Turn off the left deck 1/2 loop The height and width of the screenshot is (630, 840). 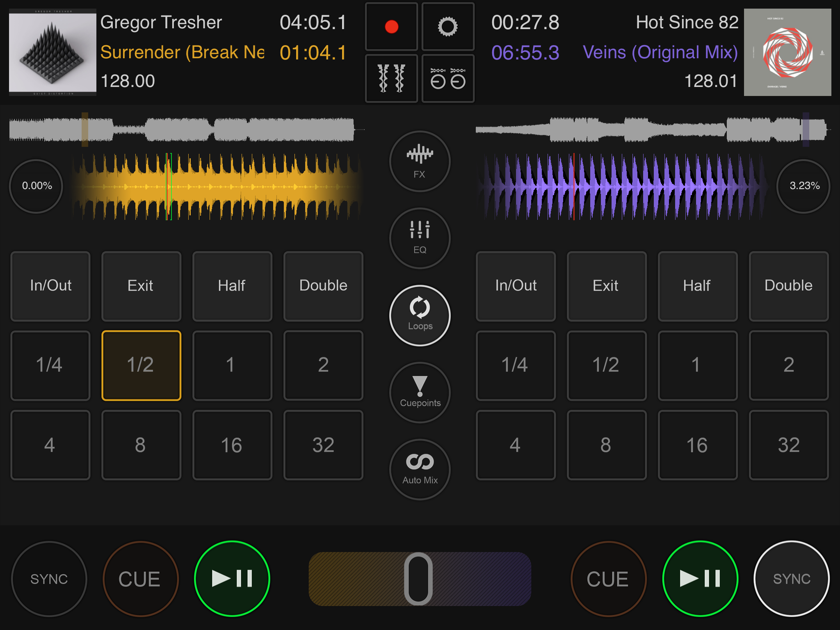pos(141,365)
